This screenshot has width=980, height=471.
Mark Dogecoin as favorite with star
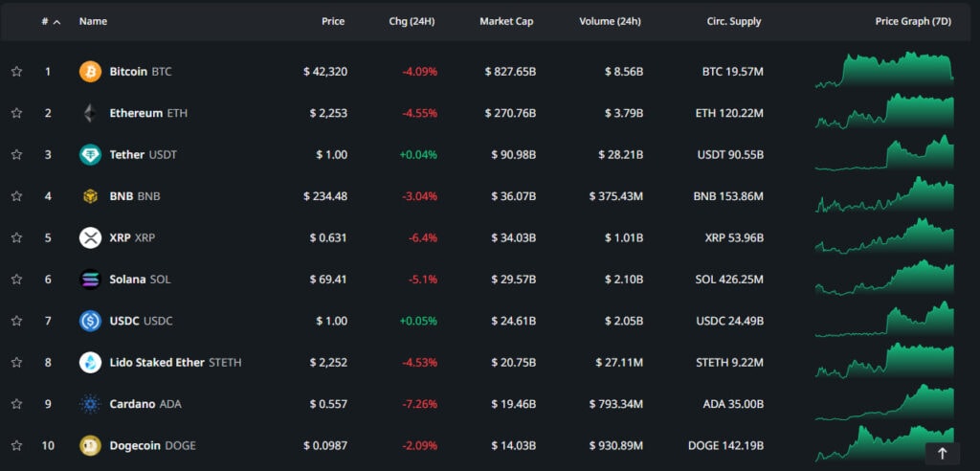point(16,445)
